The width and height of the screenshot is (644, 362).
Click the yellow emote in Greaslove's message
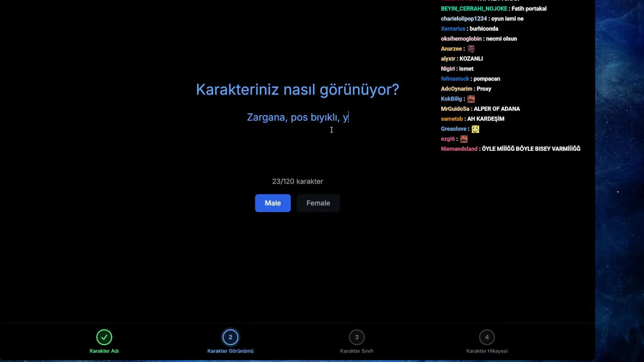[475, 129]
